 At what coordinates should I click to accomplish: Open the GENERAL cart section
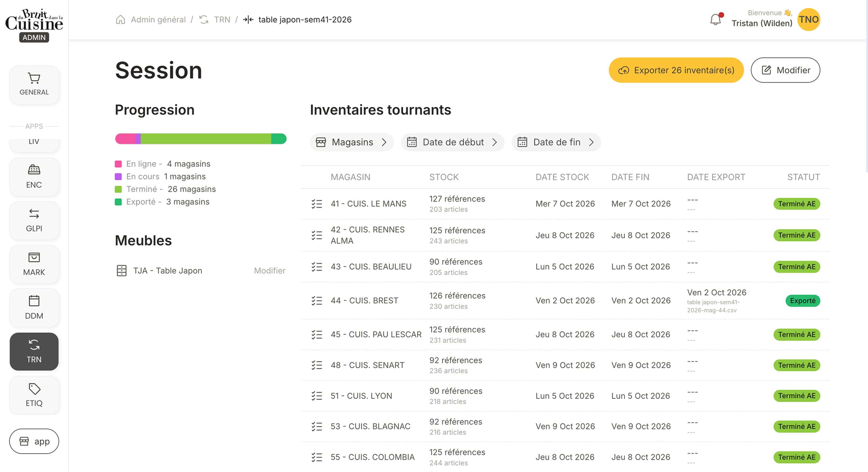coord(34,84)
